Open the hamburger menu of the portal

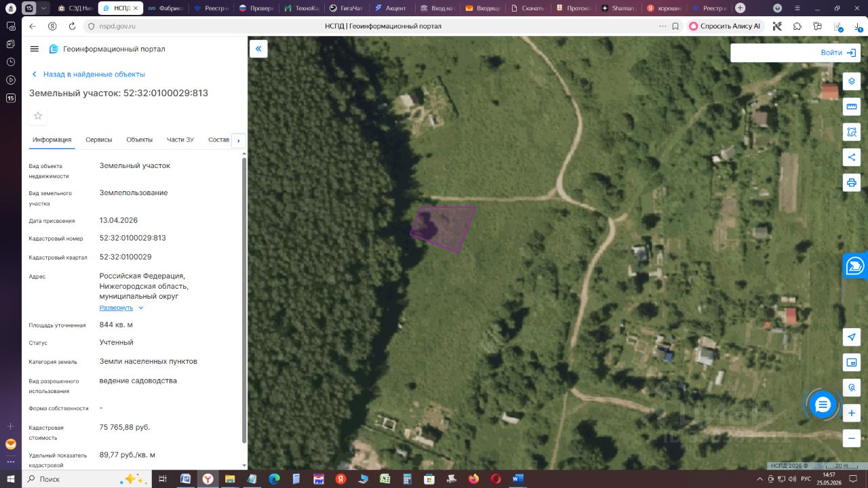tap(35, 49)
